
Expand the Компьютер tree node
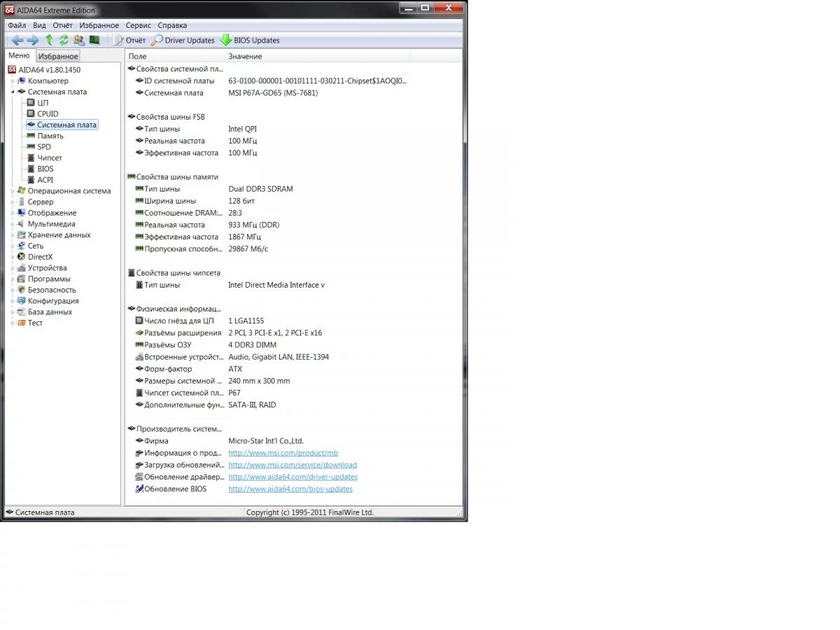tap(13, 81)
